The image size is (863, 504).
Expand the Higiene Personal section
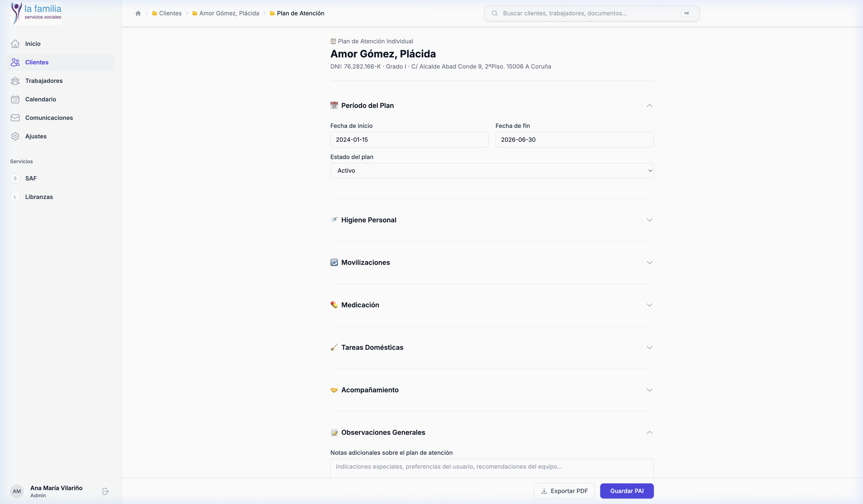649,220
